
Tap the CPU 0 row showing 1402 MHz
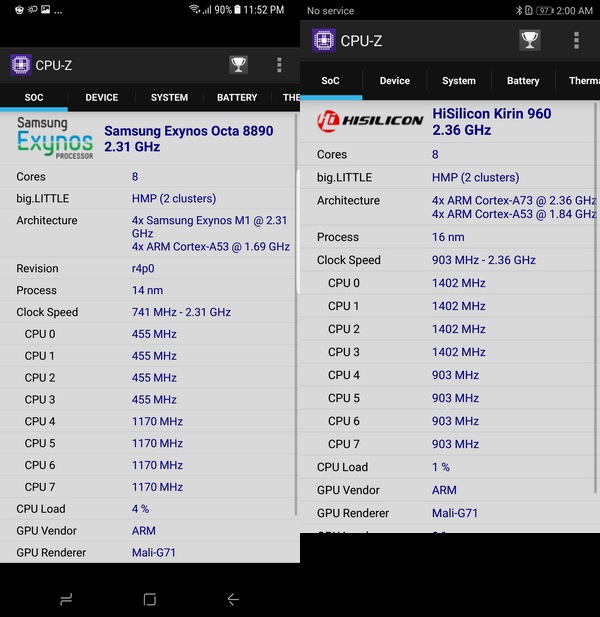coord(448,283)
